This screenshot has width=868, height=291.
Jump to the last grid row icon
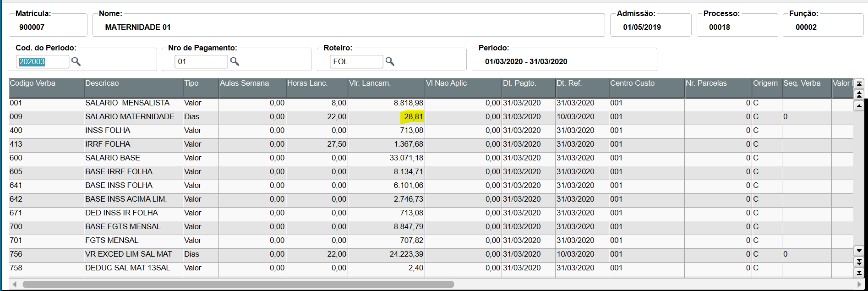pyautogui.click(x=859, y=273)
